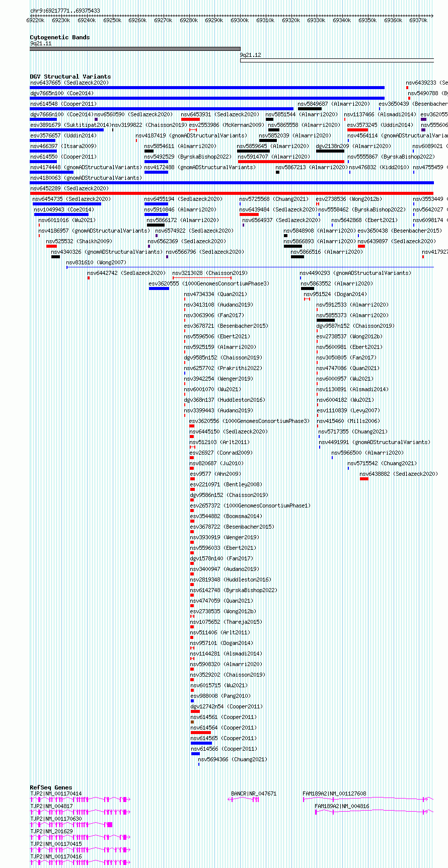Open gene TJP2|NM_001170416

[56, 856]
